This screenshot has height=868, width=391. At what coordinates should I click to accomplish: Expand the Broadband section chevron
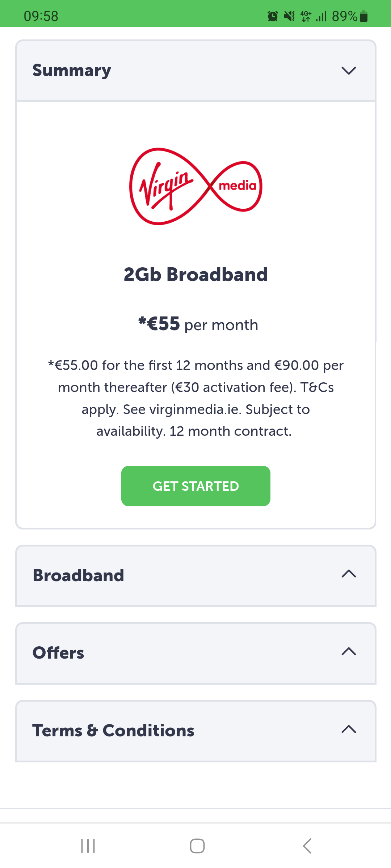pos(349,574)
